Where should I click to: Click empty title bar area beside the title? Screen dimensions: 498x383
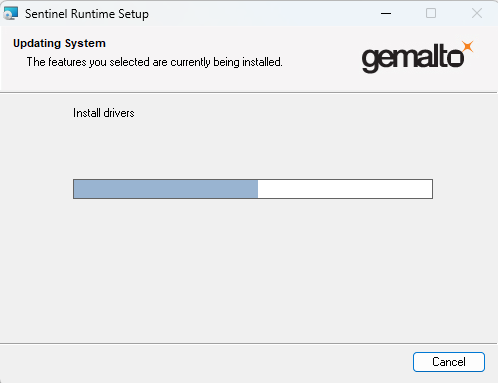pos(260,13)
